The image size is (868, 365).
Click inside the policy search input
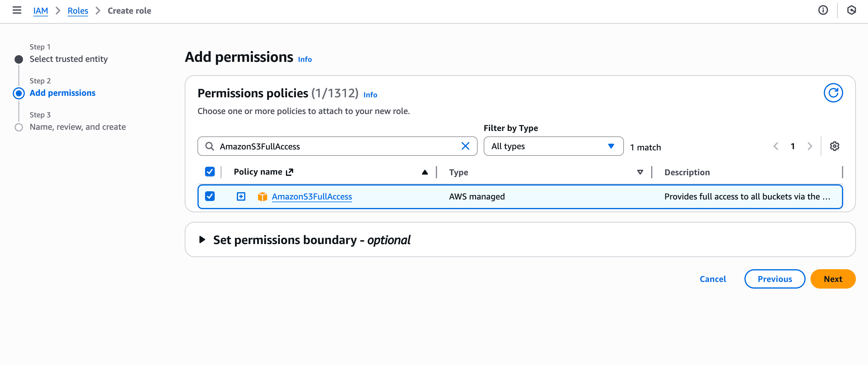pyautogui.click(x=337, y=146)
